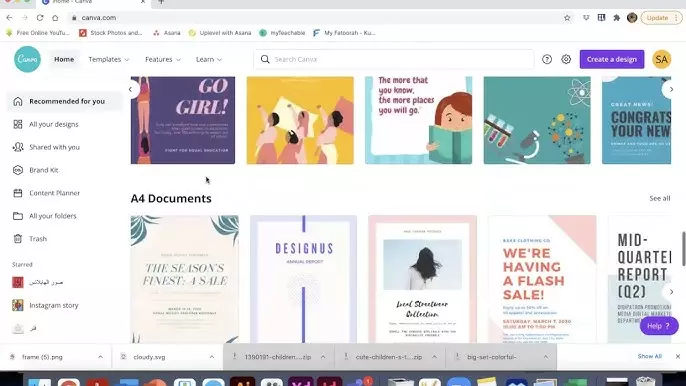Click the purple Help button
Viewport: 686px width, 386px height.
(x=659, y=326)
